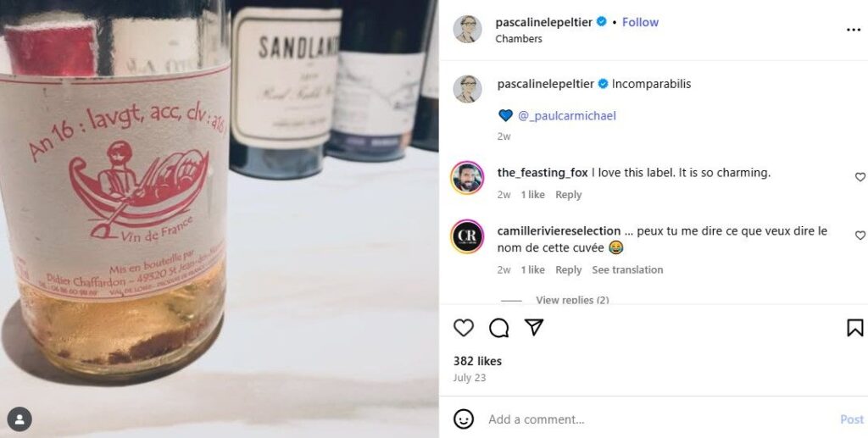This screenshot has width=868, height=438.
Task: Share post via paper plane icon
Action: (x=534, y=327)
